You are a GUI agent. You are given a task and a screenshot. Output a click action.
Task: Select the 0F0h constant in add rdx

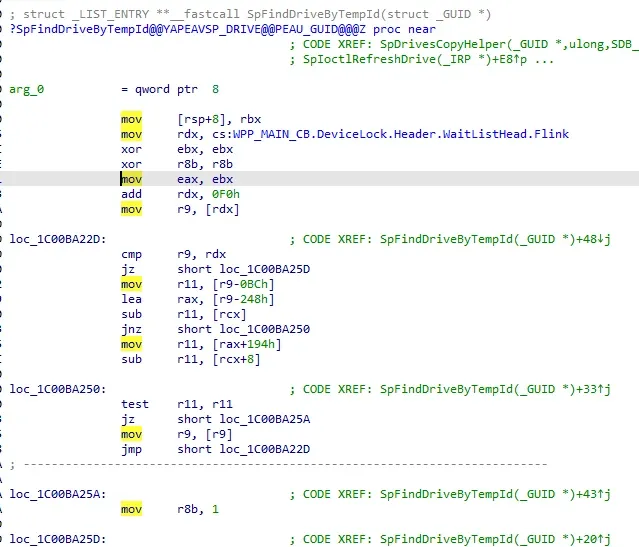coord(226,194)
